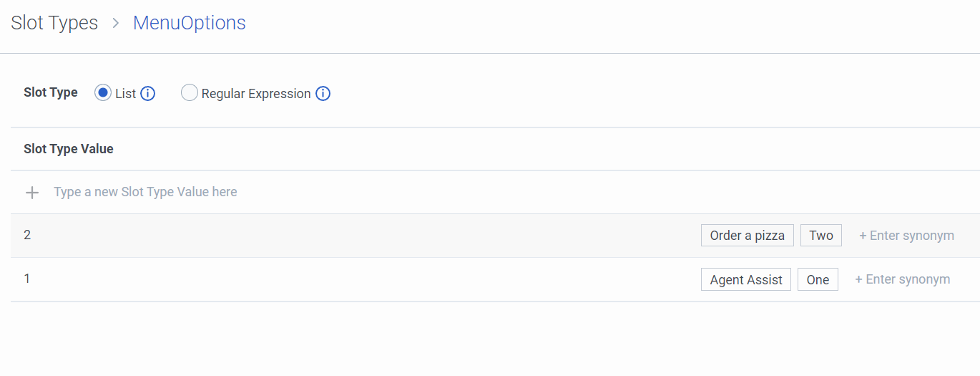Go back to Slot Types breadcrumb
Viewport: 980px width, 376px height.
point(54,23)
